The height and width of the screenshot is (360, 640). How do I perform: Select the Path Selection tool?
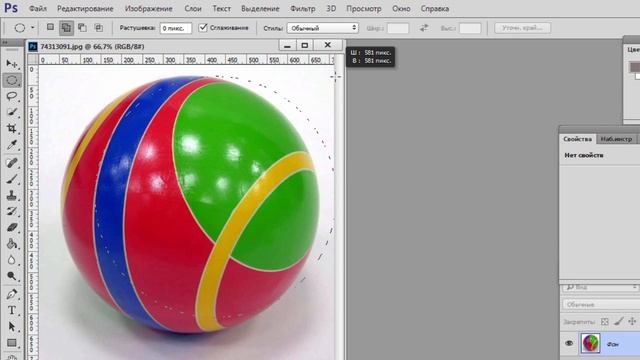(12, 327)
